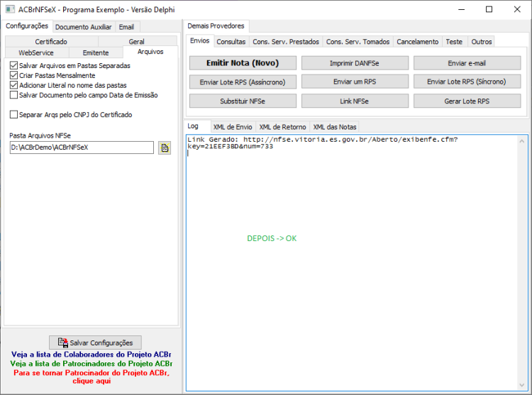Minimize the ACBrNFSeX window
This screenshot has height=395, width=532.
(x=462, y=9)
